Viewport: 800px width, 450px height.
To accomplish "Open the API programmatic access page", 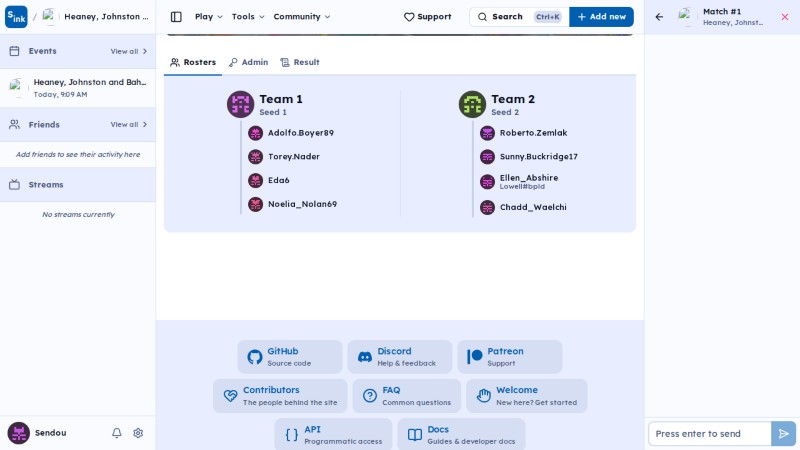I will click(x=333, y=435).
